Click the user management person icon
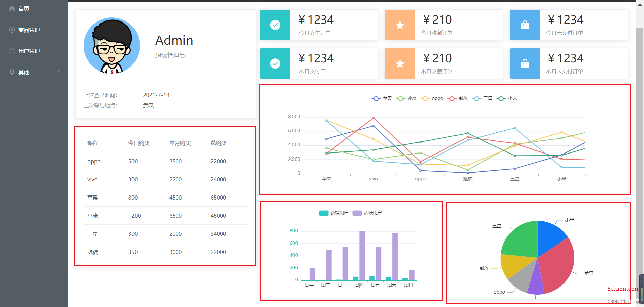This screenshot has width=644, height=307. tap(12, 51)
